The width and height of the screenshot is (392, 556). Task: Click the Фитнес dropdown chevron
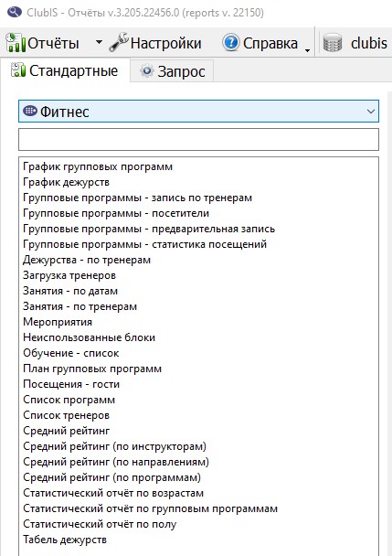pyautogui.click(x=371, y=112)
